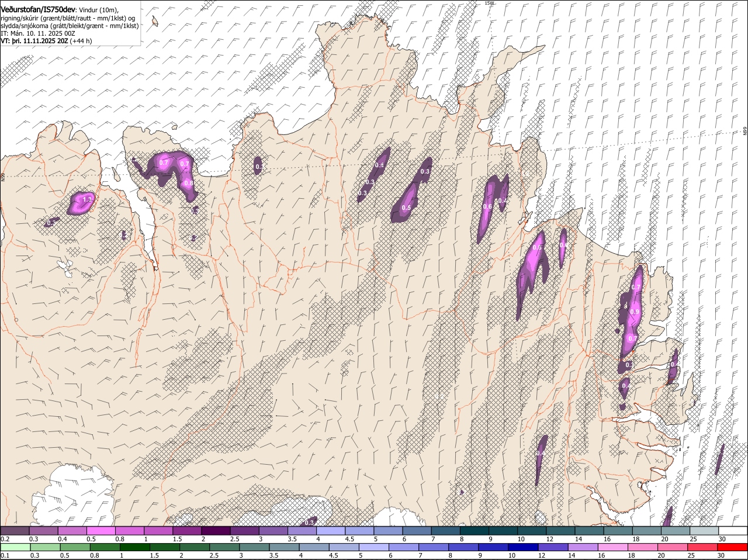Select the lavender 4–4.5 swatch, upper scale
The image size is (748, 560).
pyautogui.click(x=331, y=530)
